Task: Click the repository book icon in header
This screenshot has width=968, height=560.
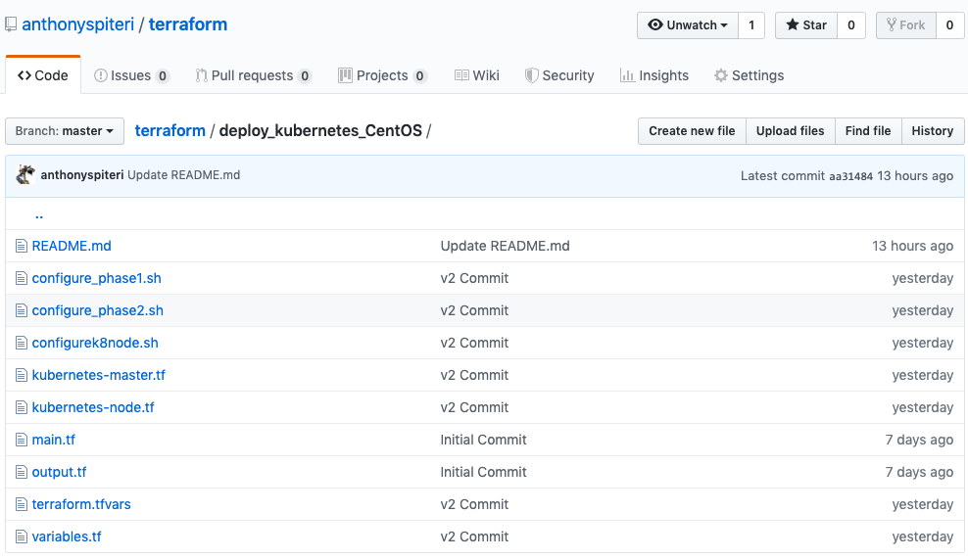Action: pos(11,24)
